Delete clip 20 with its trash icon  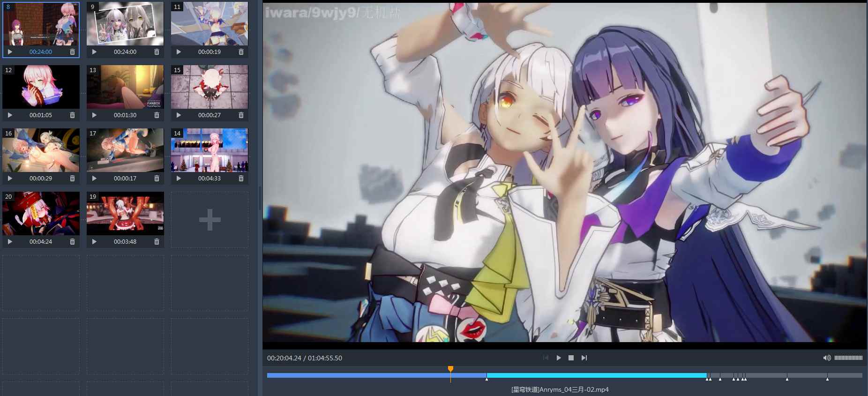[x=72, y=242]
